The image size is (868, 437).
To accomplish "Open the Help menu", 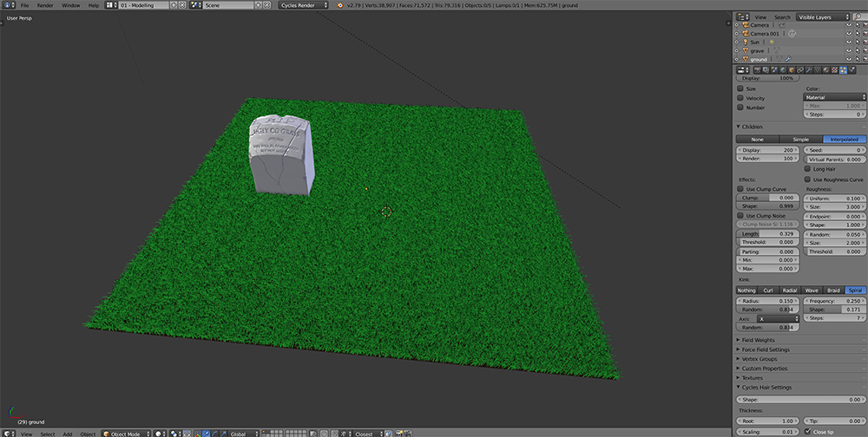I will click(x=94, y=5).
